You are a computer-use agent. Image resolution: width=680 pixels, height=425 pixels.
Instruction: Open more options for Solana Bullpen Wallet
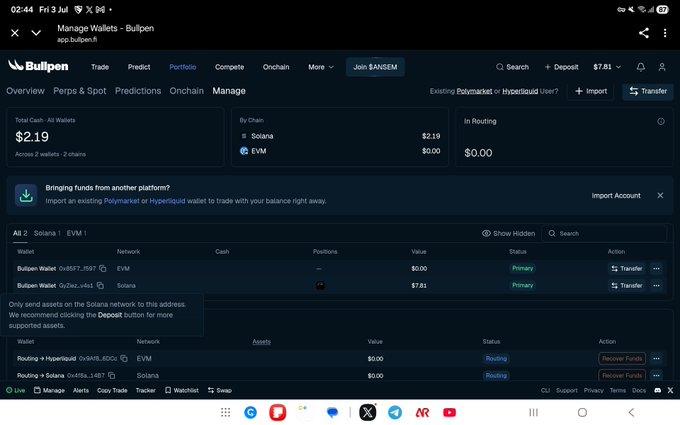click(x=656, y=285)
